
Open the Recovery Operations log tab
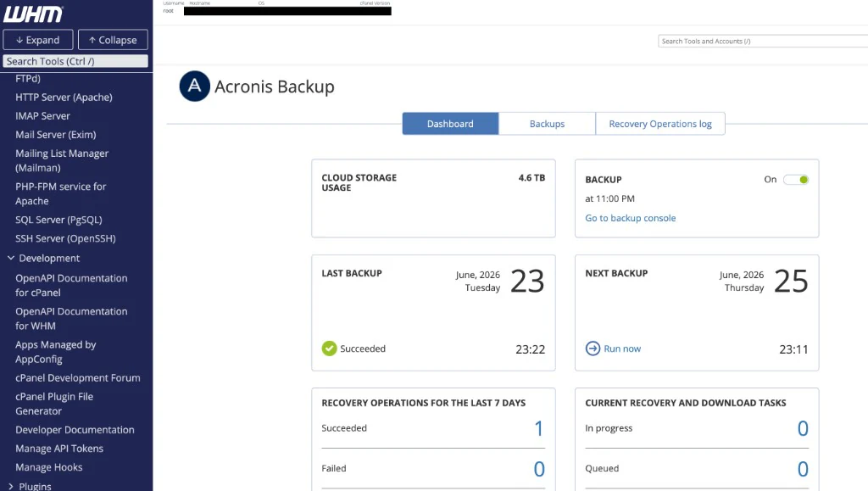coord(660,124)
